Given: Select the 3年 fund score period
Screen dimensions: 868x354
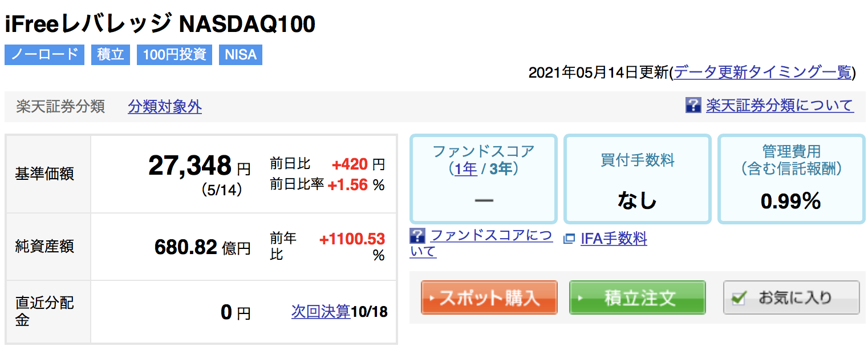Looking at the screenshot, I should (500, 169).
